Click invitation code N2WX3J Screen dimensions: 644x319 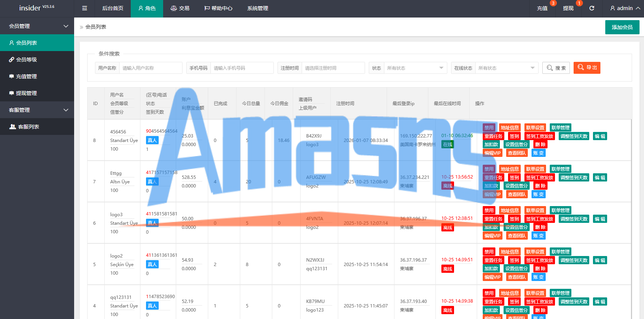click(x=315, y=260)
